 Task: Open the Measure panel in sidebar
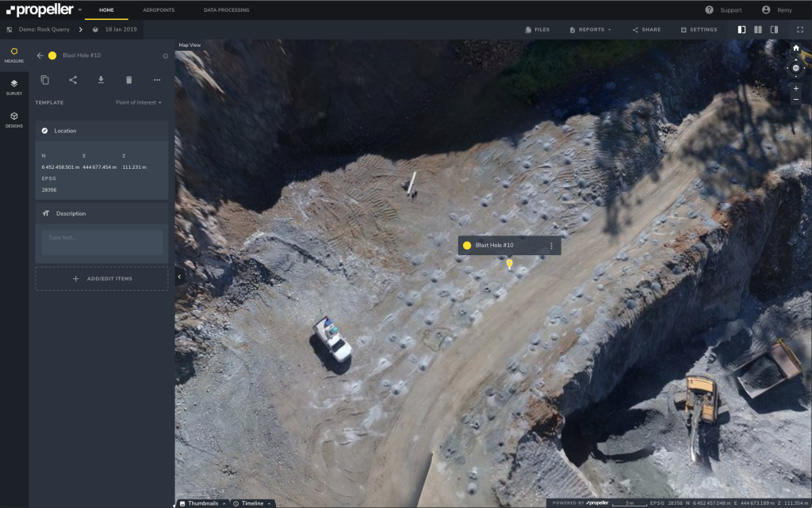[x=14, y=54]
